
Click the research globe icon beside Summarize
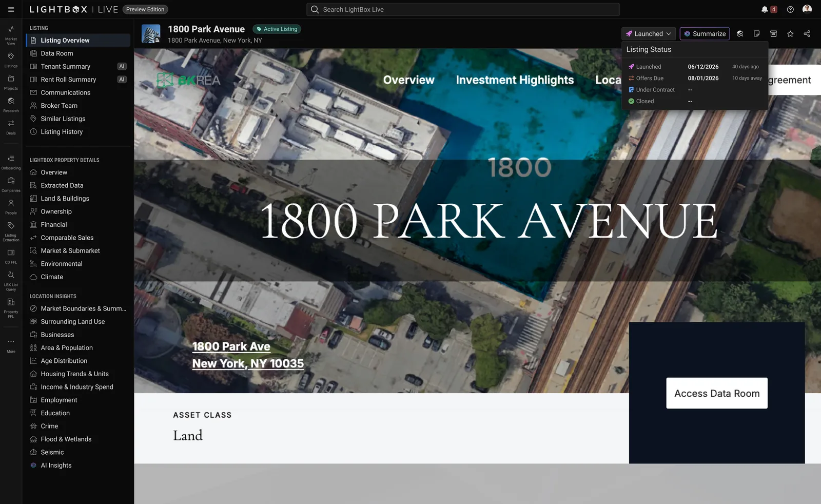pyautogui.click(x=740, y=33)
